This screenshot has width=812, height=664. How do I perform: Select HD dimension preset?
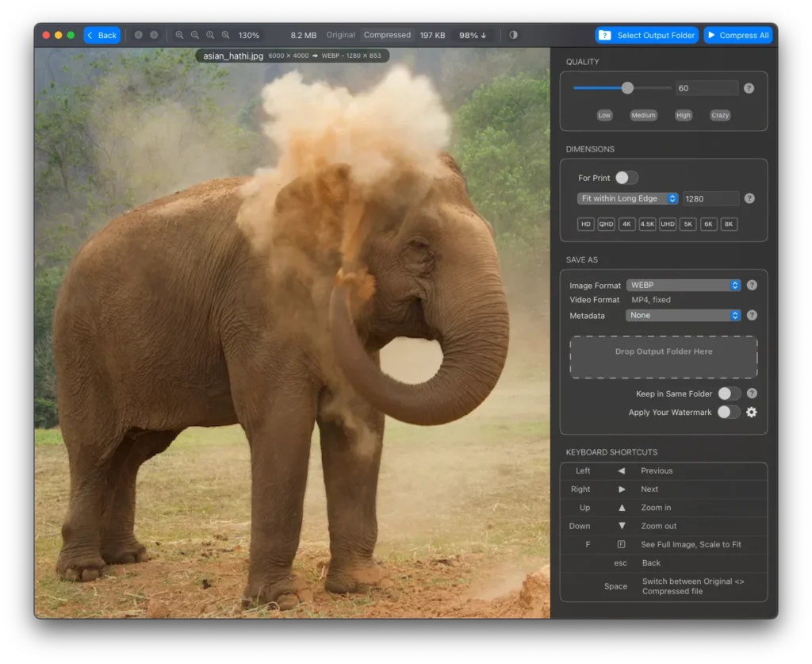(x=586, y=225)
